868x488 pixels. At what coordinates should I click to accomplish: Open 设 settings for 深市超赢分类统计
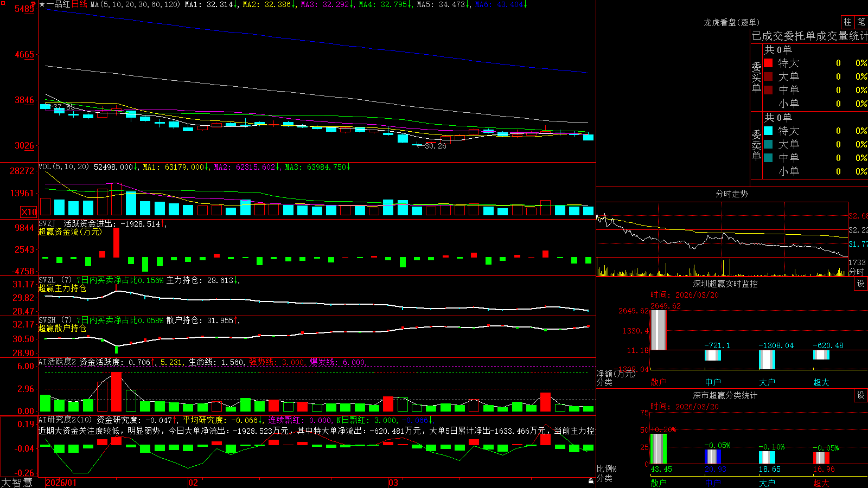pos(861,395)
